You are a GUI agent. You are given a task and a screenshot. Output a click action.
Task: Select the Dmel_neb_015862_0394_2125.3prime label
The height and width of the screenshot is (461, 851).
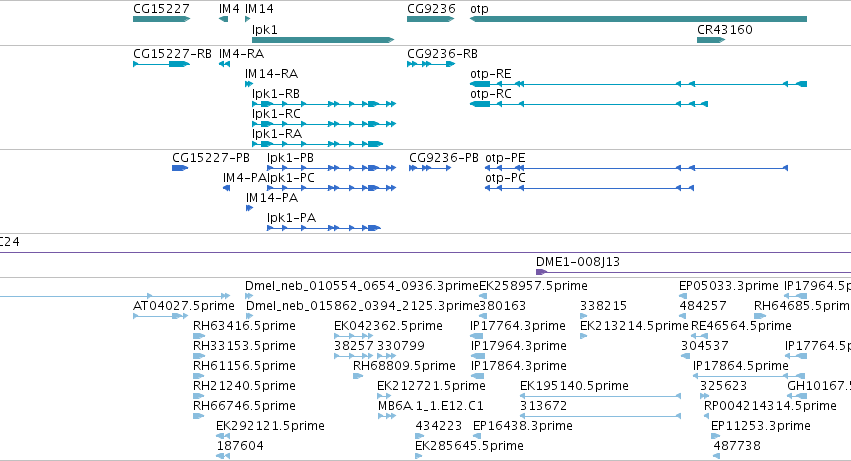pyautogui.click(x=362, y=306)
